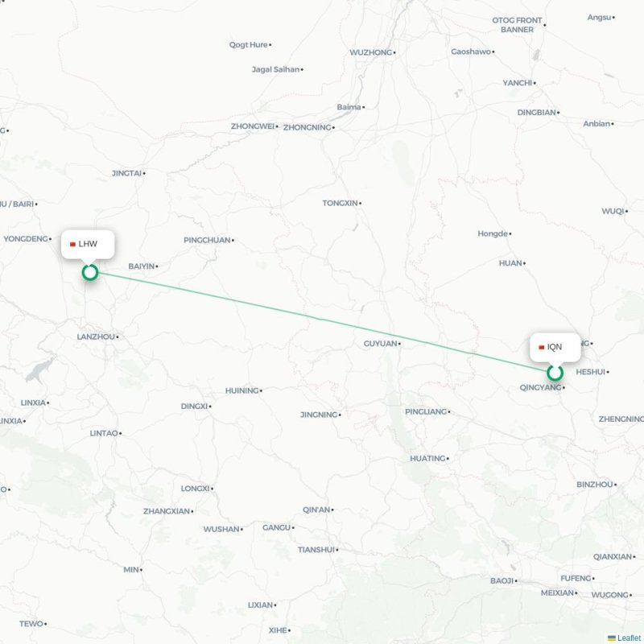Click the ZHONGWEI city label
Screen dimensions: 644x644
pos(253,126)
